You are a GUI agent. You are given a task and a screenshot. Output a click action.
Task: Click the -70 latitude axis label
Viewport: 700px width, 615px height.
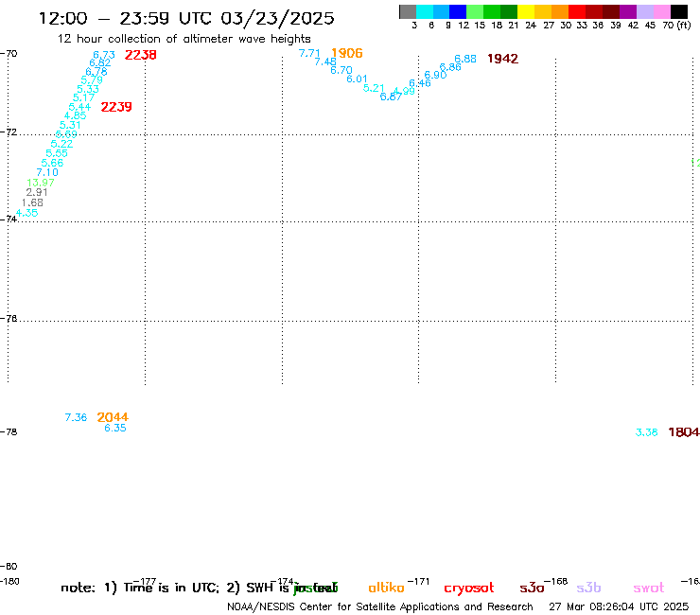[x=9, y=54]
